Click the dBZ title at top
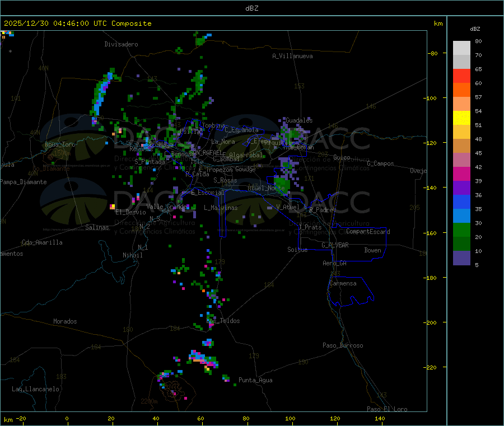Viewport: 504px width, 426px height. click(251, 8)
